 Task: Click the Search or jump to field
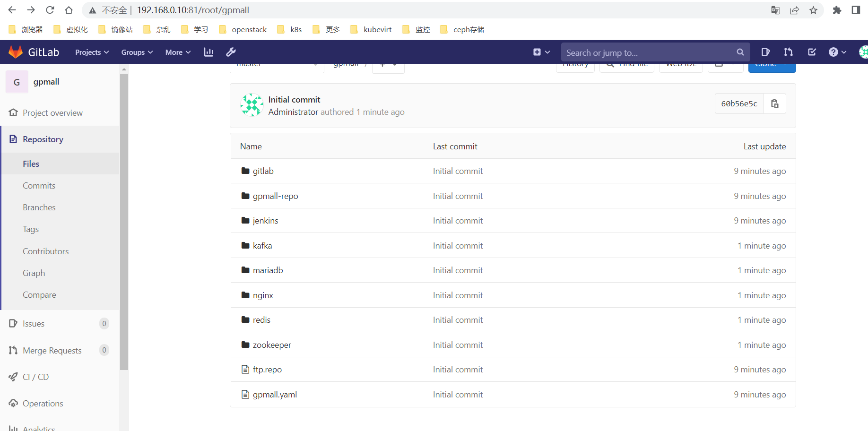[648, 52]
